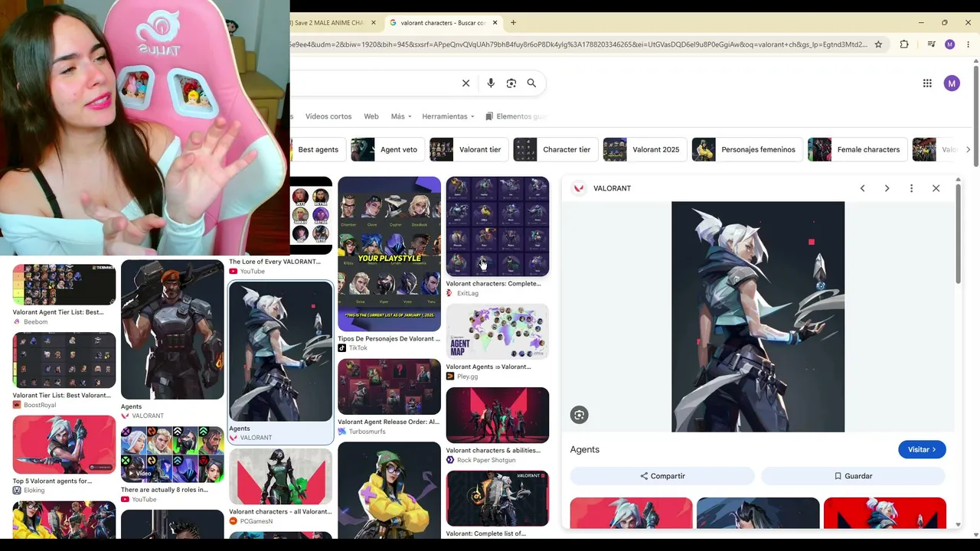Viewport: 980px width, 551px height.
Task: Click the preview panel vertical scrollbar
Action: (x=958, y=233)
